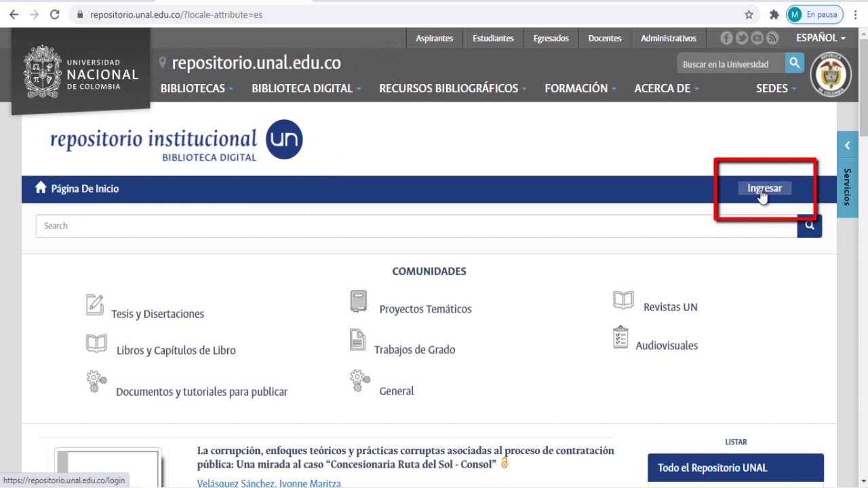
Task: Select the Estudiantes top link
Action: coord(493,38)
